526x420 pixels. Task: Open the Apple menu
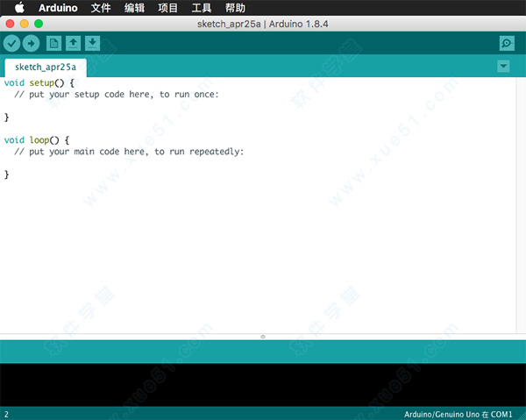[x=20, y=7]
